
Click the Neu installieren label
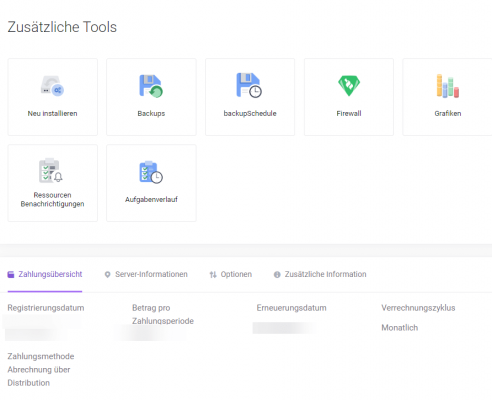tap(52, 113)
